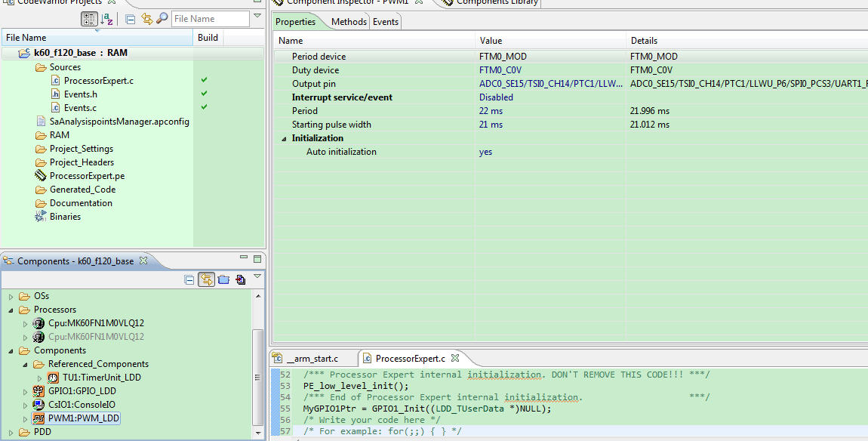This screenshot has height=441, width=868.
Task: Collapse the Referenced_Components folder arrow
Action: tap(26, 364)
